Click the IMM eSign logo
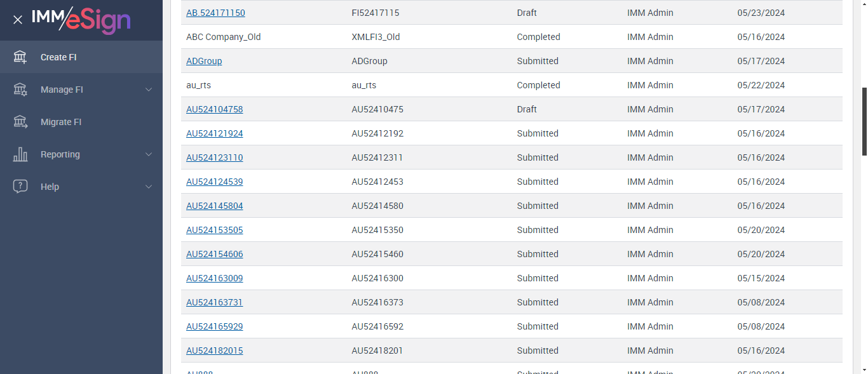Image resolution: width=868 pixels, height=374 pixels. [x=81, y=19]
